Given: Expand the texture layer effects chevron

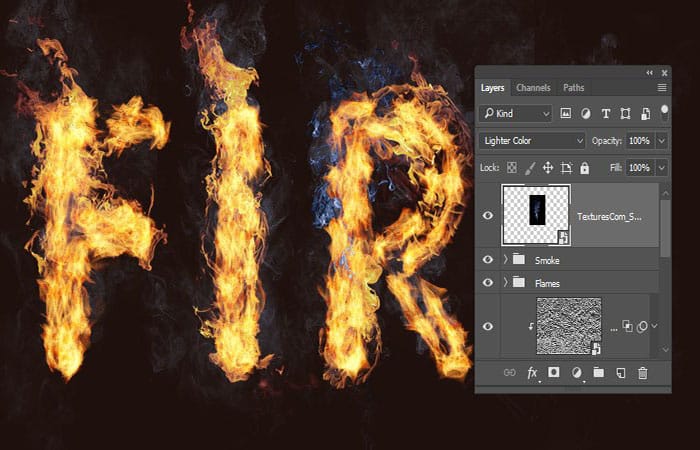Looking at the screenshot, I should point(654,326).
